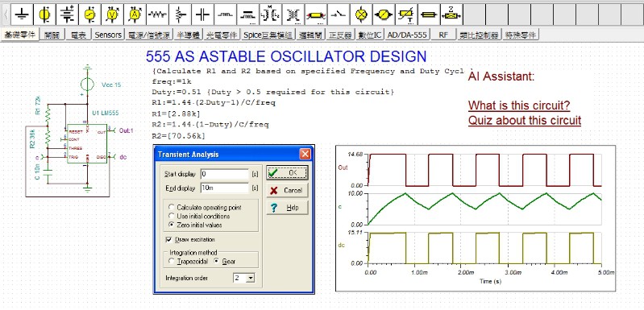Select the Fuse component icon
The width and height of the screenshot is (644, 310).
coord(428,14)
